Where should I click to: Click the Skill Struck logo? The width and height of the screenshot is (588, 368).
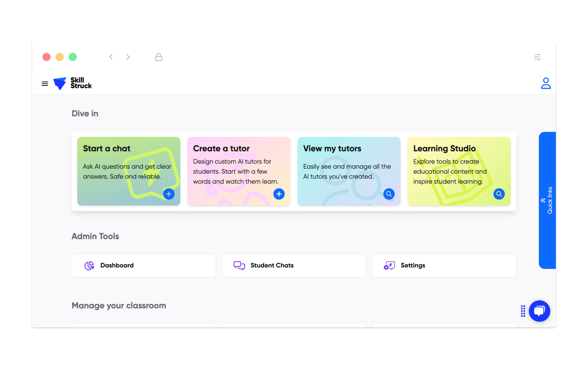[x=73, y=83]
